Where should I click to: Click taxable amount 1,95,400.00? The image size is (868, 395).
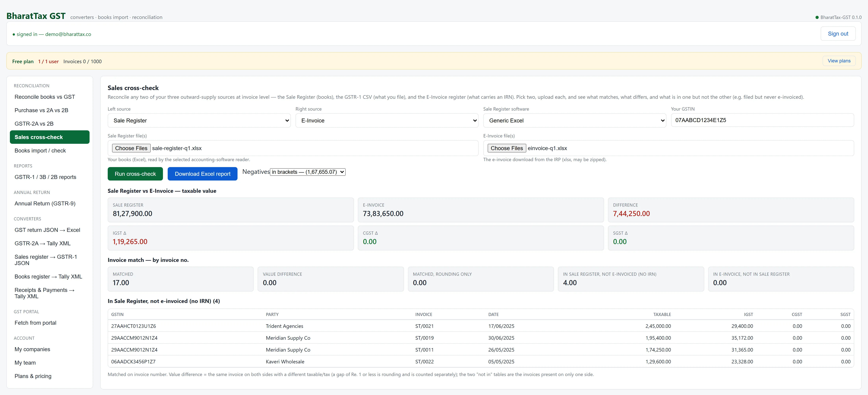coord(658,338)
